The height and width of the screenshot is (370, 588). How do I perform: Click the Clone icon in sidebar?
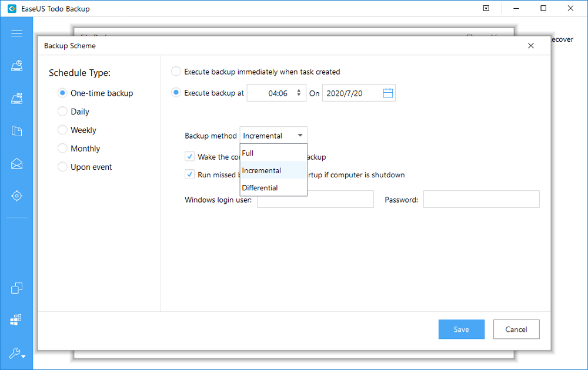[x=16, y=288]
